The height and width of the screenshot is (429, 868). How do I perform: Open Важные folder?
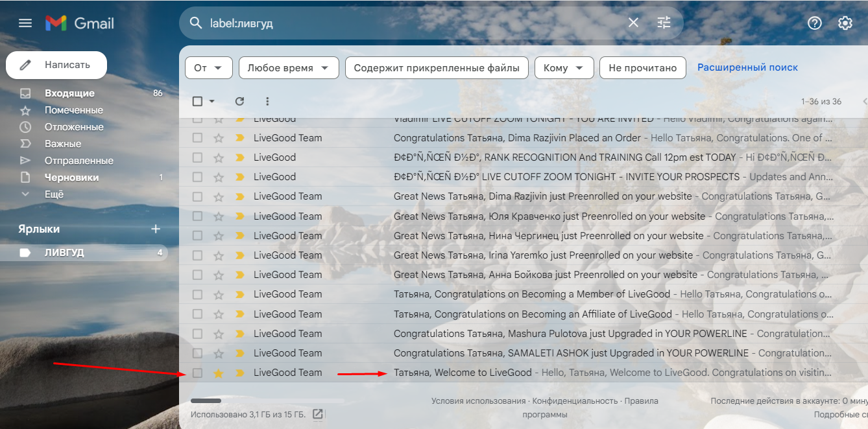(x=63, y=144)
